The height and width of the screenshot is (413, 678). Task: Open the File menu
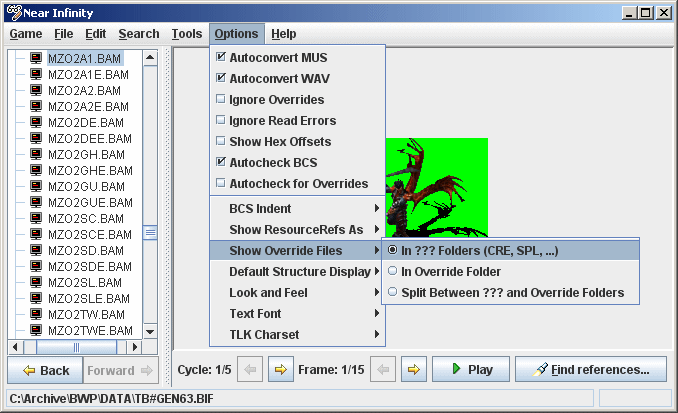(64, 34)
